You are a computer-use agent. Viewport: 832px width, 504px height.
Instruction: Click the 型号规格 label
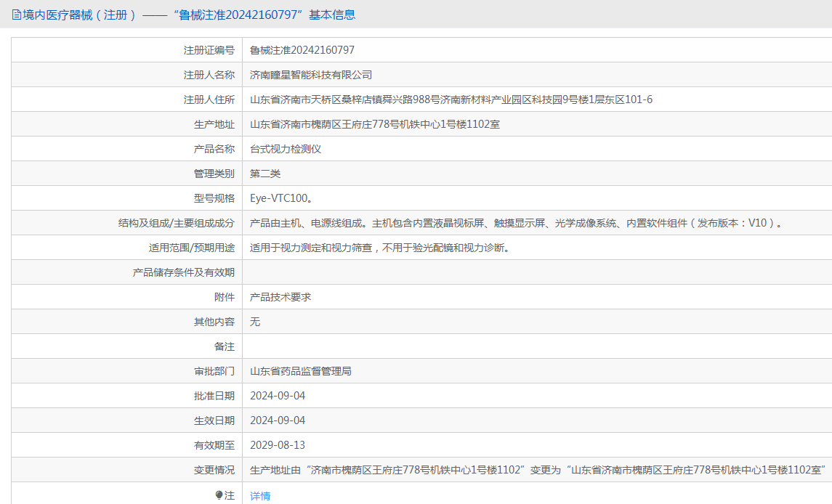pyautogui.click(x=214, y=198)
